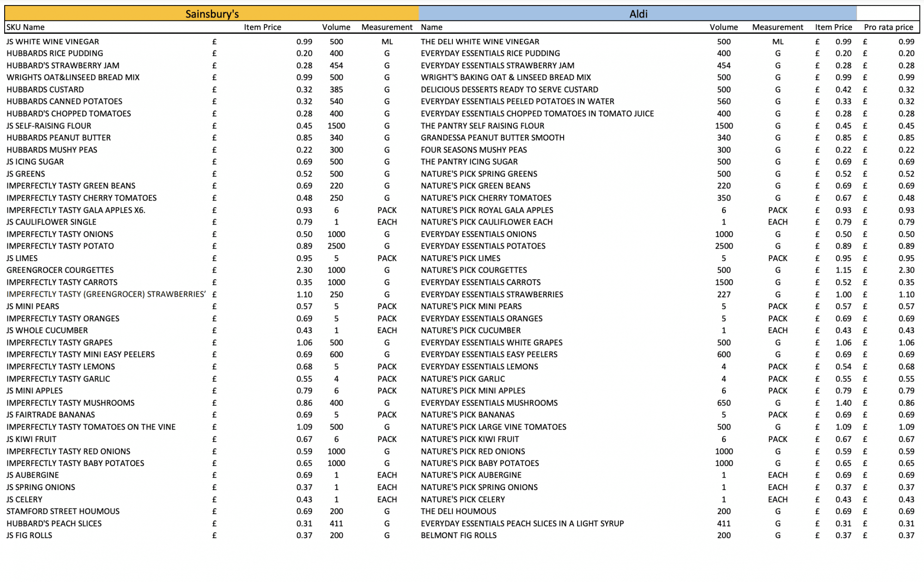Select JS WHITE WINE VINEGAR cell
The height and width of the screenshot is (582, 924).
(53, 42)
